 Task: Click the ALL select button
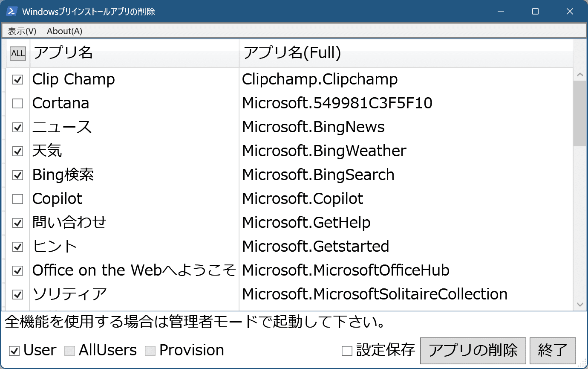tap(18, 53)
